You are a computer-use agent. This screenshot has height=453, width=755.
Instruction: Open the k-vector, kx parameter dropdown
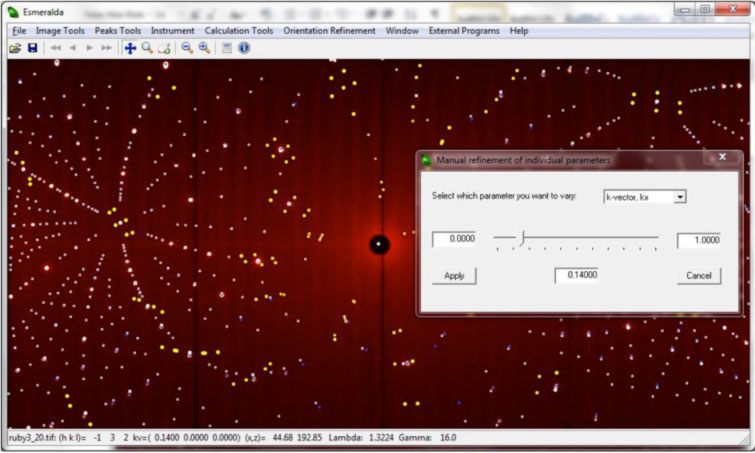click(x=680, y=197)
